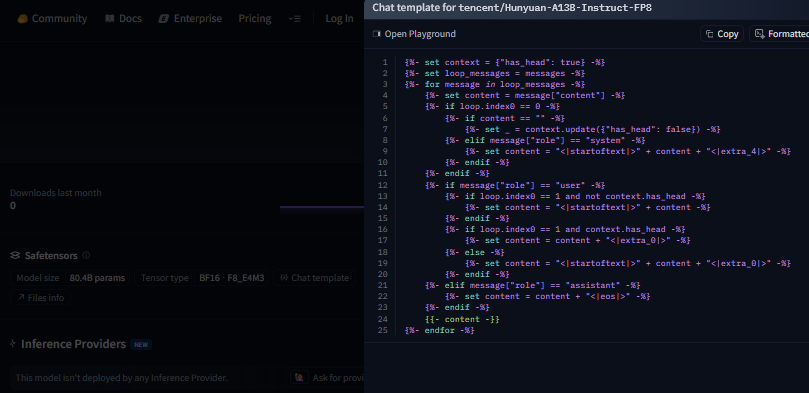Click the Safetensors layers icon
Screen dimensions: 809x393
click(x=15, y=256)
